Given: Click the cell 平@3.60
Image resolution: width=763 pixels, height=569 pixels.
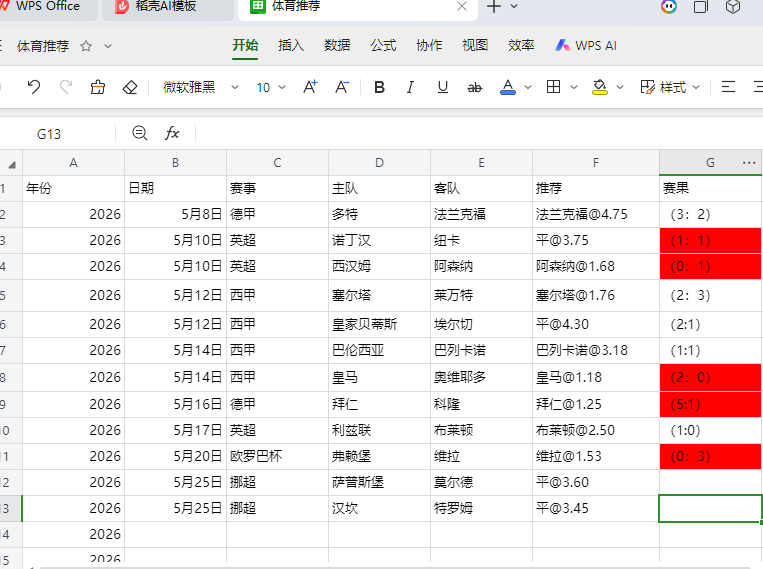Looking at the screenshot, I should (596, 482).
